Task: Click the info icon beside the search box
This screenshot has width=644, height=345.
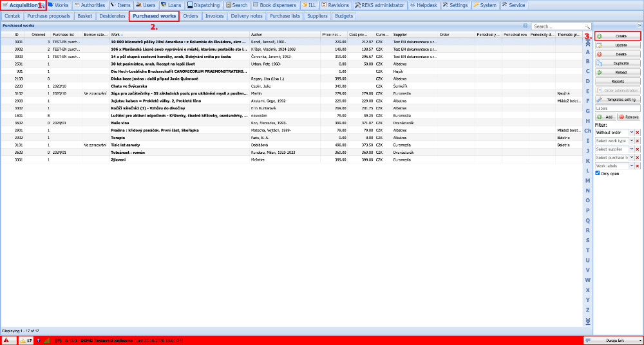Action: coord(525,26)
